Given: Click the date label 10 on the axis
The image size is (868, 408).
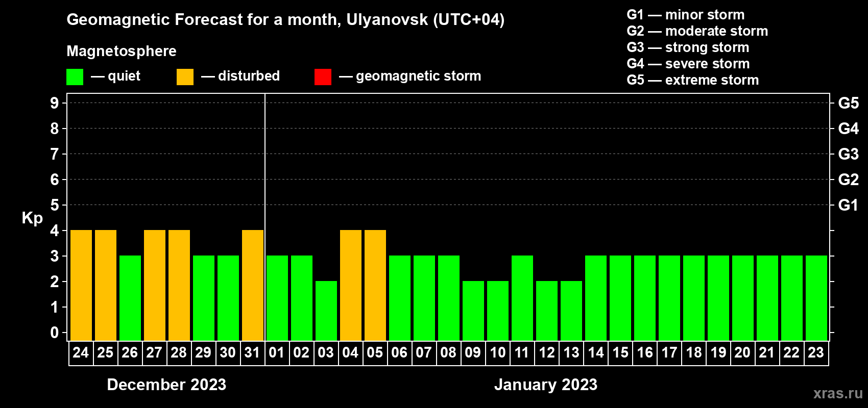Looking at the screenshot, I should [x=497, y=352].
